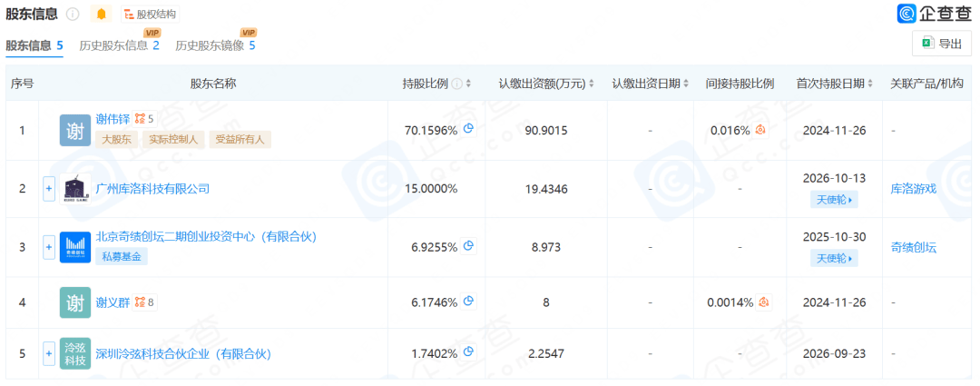This screenshot has height=386, width=980.
Task: Open the 股权结构 equity structure view
Action: click(150, 14)
